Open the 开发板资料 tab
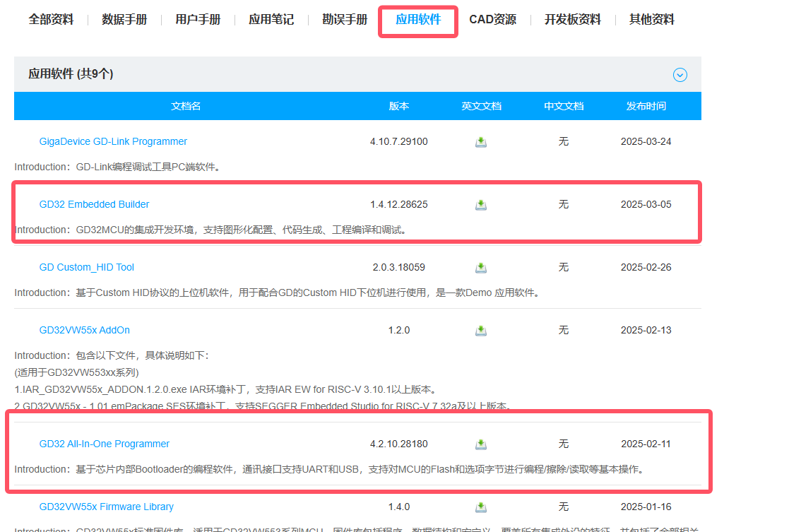Image resolution: width=789 pixels, height=532 pixels. pyautogui.click(x=572, y=20)
